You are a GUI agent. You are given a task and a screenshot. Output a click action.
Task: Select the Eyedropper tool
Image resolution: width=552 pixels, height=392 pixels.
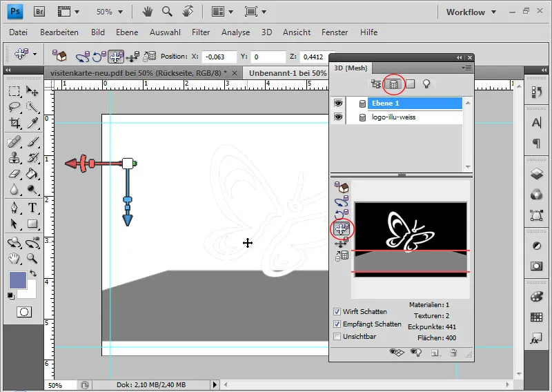coord(32,123)
